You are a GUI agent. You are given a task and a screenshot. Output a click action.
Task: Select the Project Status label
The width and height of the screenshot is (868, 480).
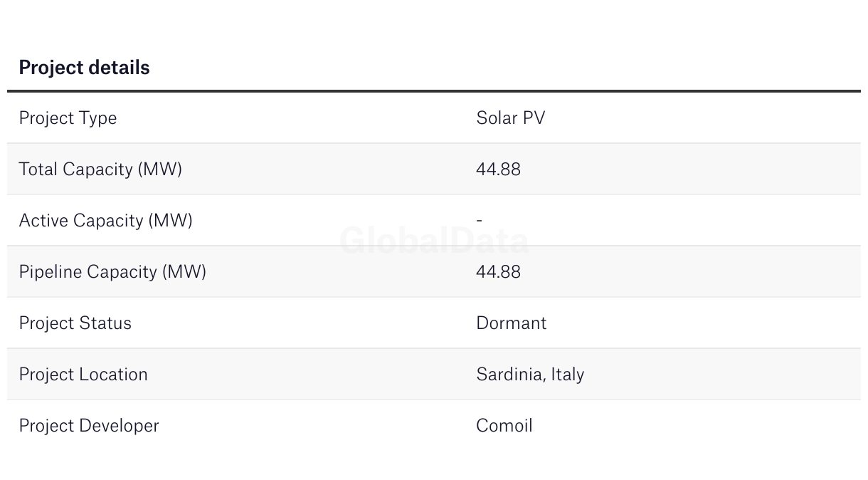point(75,323)
